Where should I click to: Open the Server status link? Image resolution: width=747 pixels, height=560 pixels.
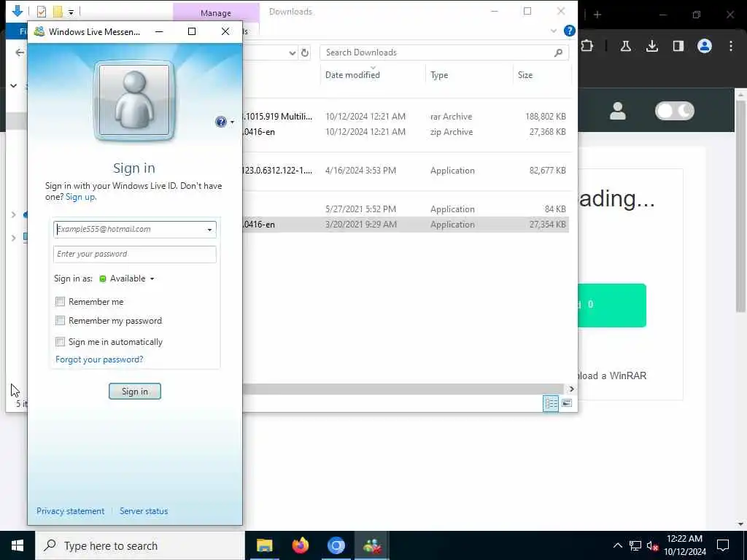pyautogui.click(x=144, y=511)
